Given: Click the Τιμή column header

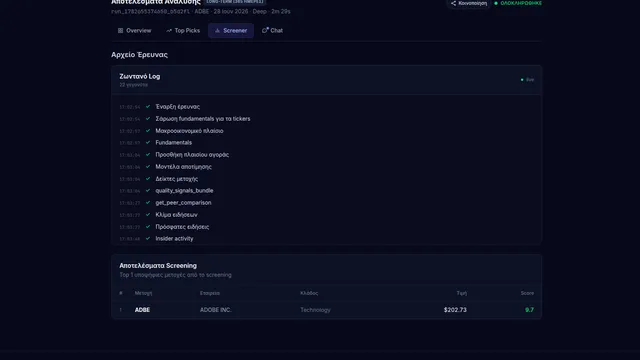Looking at the screenshot, I should [462, 293].
